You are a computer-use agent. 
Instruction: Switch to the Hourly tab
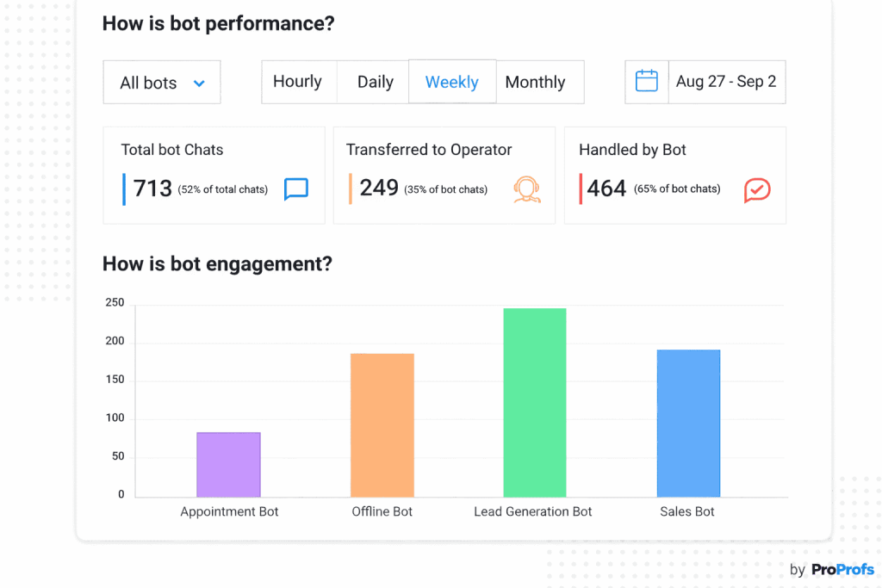click(x=298, y=81)
